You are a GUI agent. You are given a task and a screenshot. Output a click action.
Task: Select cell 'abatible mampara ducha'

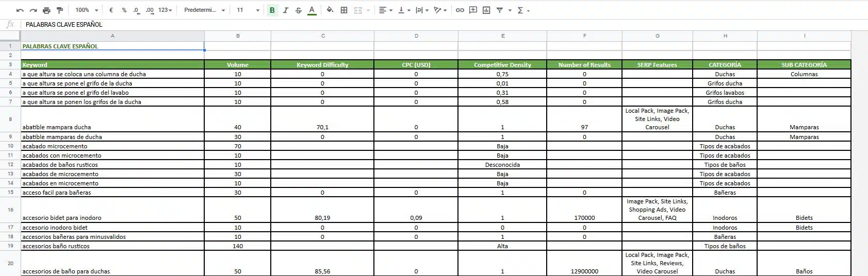[x=112, y=119]
